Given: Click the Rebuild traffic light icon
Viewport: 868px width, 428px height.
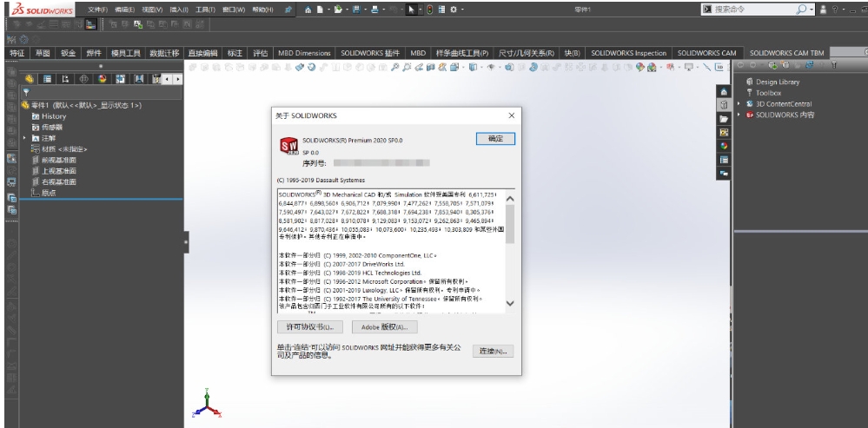Looking at the screenshot, I should pyautogui.click(x=429, y=10).
